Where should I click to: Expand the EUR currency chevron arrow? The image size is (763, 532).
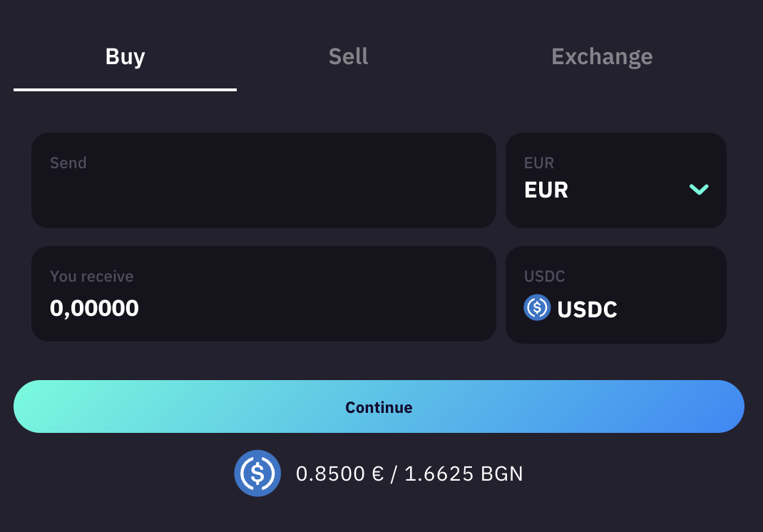click(699, 190)
